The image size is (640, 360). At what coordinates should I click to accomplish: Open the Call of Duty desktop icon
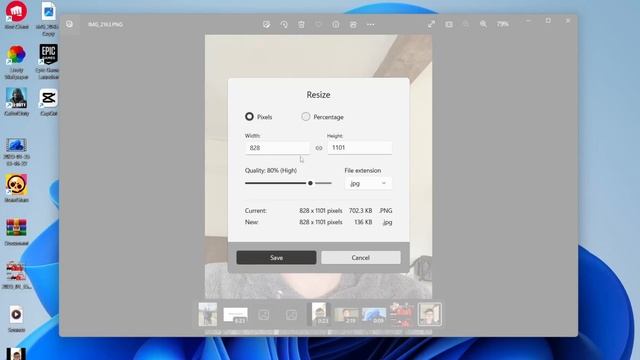pos(16,102)
